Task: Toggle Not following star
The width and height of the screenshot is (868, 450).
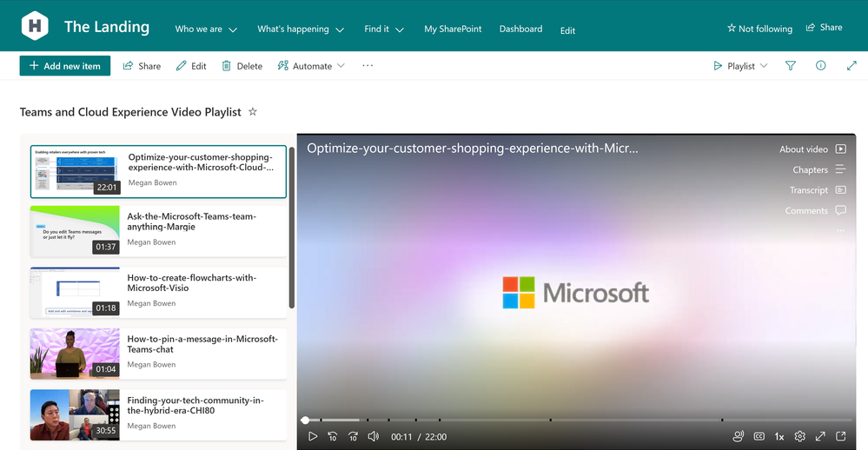Action: pyautogui.click(x=759, y=28)
